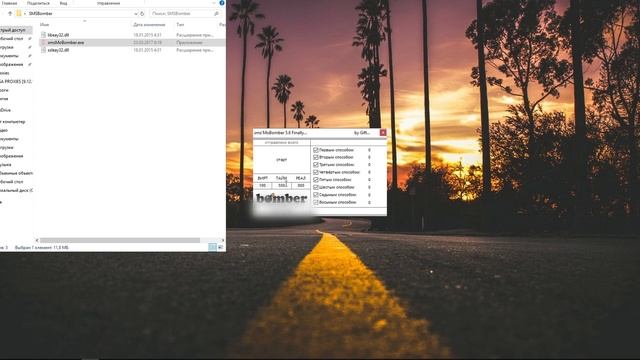Open Локальный диск (C:) in sidebar

click(x=16, y=190)
